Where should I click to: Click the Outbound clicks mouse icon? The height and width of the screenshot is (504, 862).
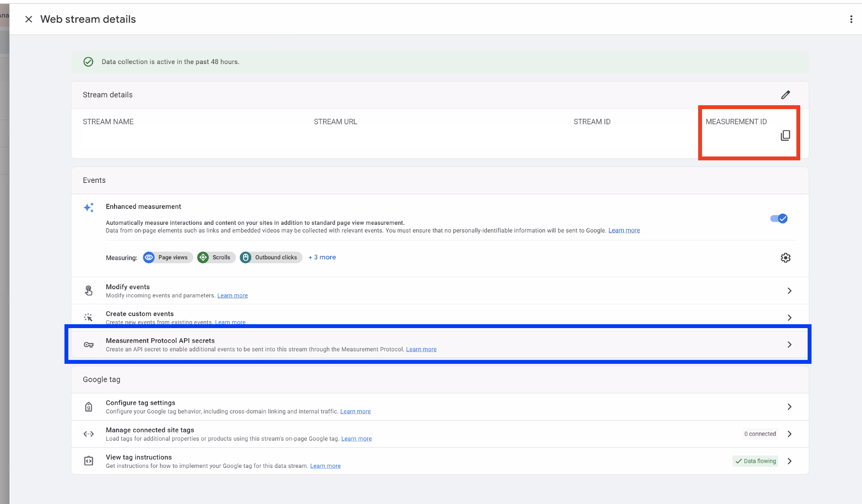point(245,257)
